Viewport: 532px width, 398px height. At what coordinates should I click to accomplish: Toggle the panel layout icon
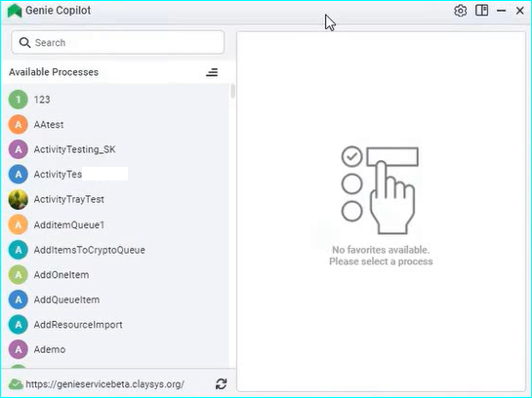[481, 11]
